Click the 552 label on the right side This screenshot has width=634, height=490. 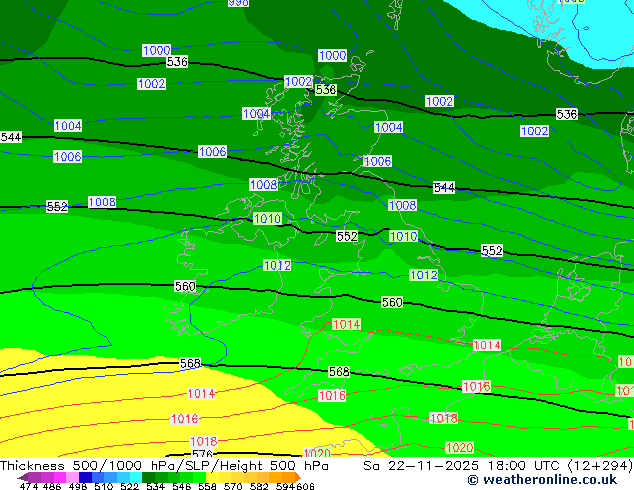click(492, 251)
